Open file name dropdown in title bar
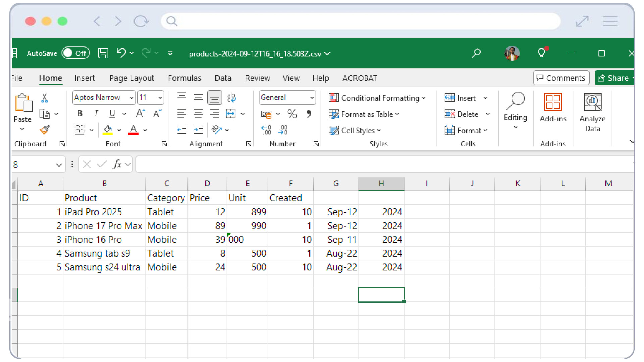The image size is (644, 362). pos(328,54)
